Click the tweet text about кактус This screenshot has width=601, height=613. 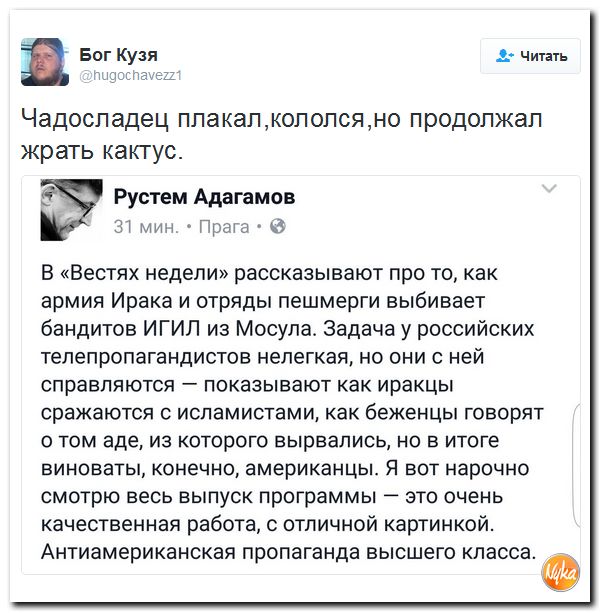tap(282, 134)
